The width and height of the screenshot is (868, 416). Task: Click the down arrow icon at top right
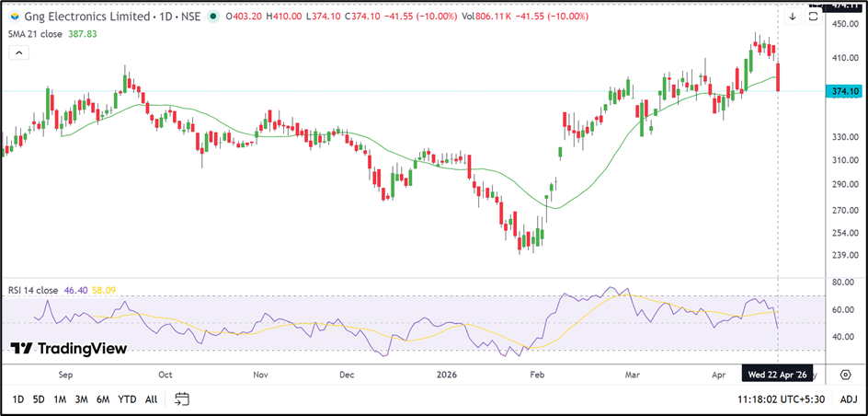(793, 17)
